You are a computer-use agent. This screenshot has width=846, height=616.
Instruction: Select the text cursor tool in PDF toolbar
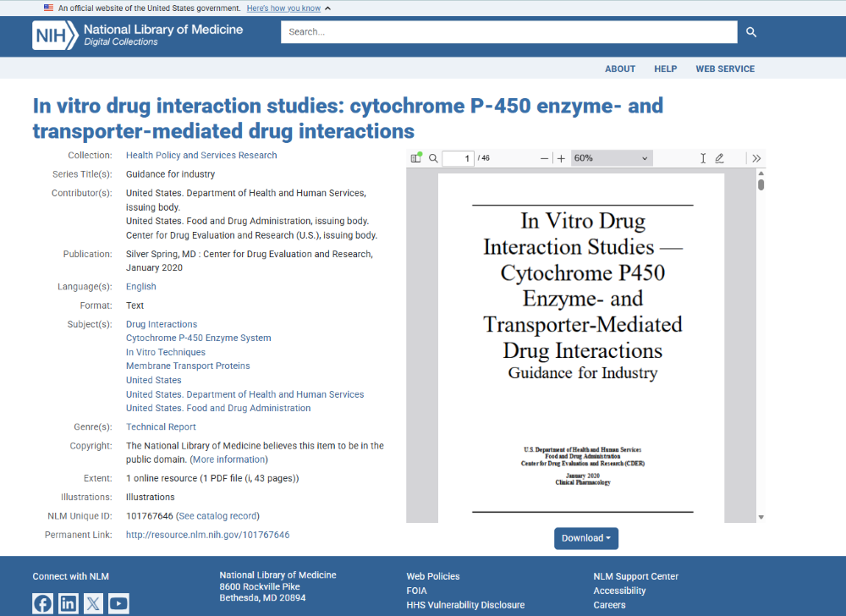pos(703,158)
